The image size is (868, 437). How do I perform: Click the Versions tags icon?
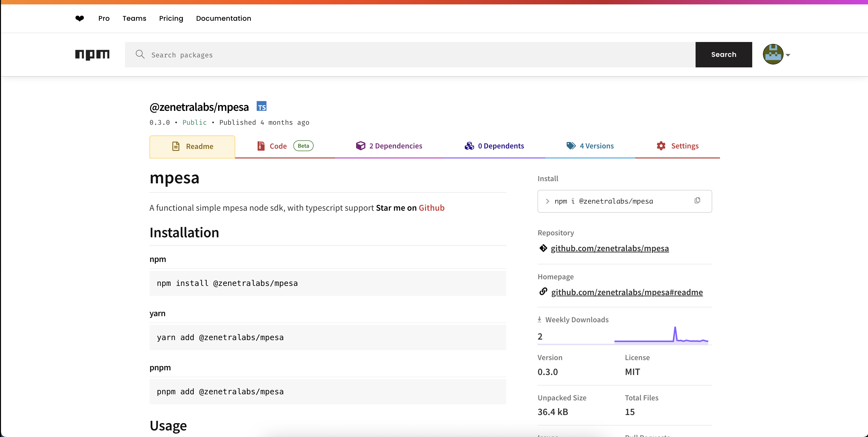(571, 146)
